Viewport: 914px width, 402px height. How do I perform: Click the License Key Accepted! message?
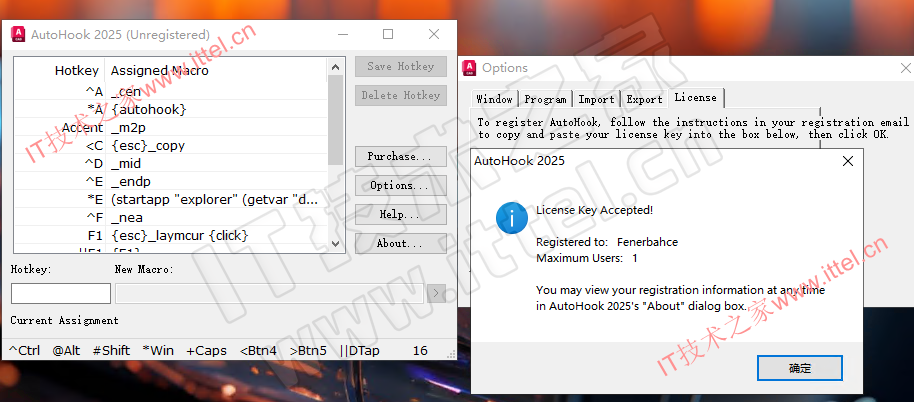(595, 210)
